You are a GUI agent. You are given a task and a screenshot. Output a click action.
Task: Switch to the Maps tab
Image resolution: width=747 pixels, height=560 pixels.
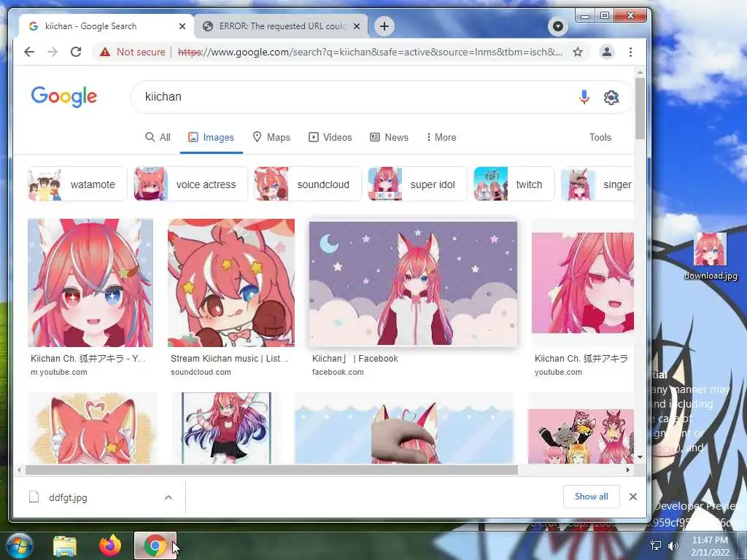pyautogui.click(x=271, y=137)
